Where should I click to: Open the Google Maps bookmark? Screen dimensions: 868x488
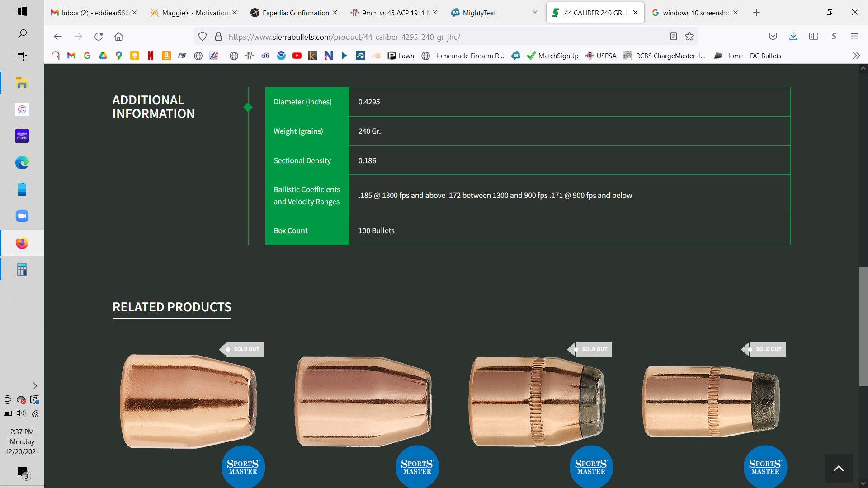click(x=119, y=56)
